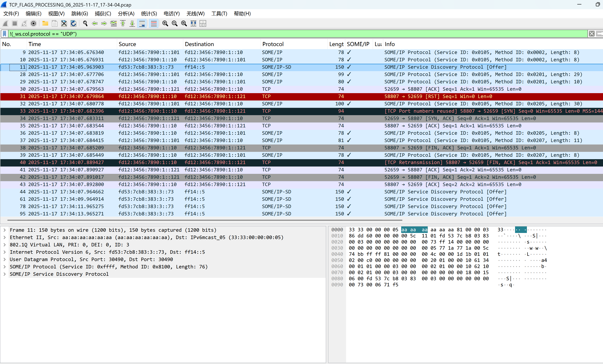The width and height of the screenshot is (603, 364).
Task: Click the packet list horizontal scrollbar
Action: 205,220
